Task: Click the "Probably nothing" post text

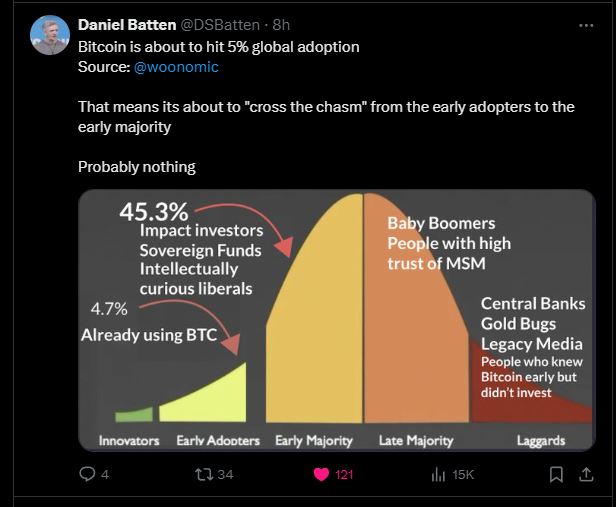Action: tap(137, 167)
